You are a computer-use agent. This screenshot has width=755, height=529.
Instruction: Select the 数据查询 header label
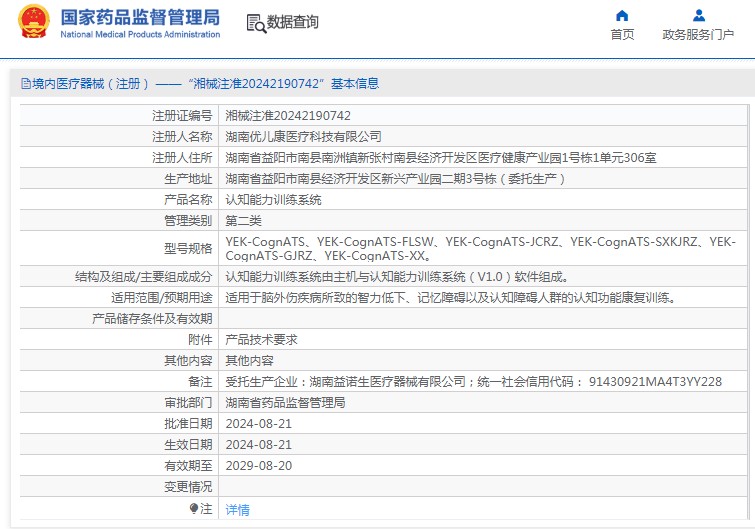(293, 22)
